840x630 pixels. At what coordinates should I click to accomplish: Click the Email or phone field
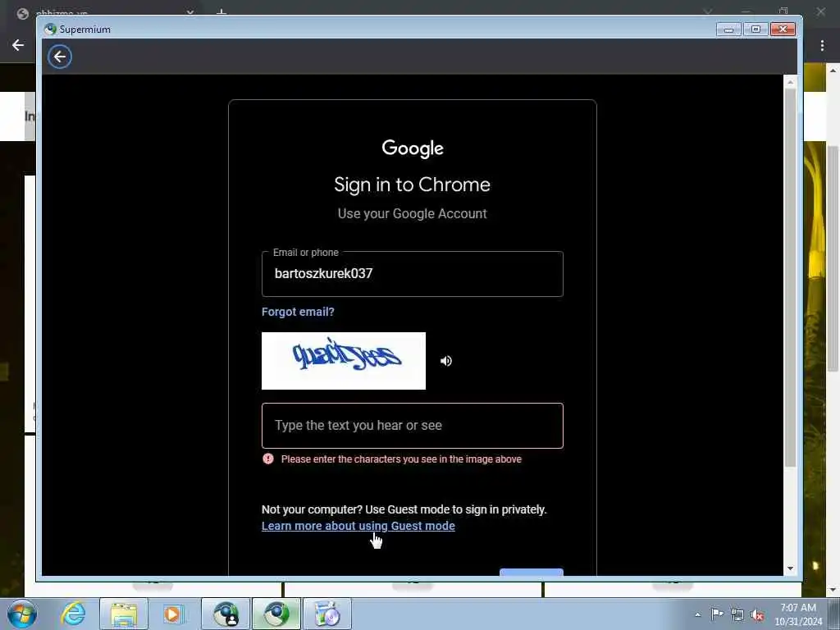pyautogui.click(x=412, y=274)
